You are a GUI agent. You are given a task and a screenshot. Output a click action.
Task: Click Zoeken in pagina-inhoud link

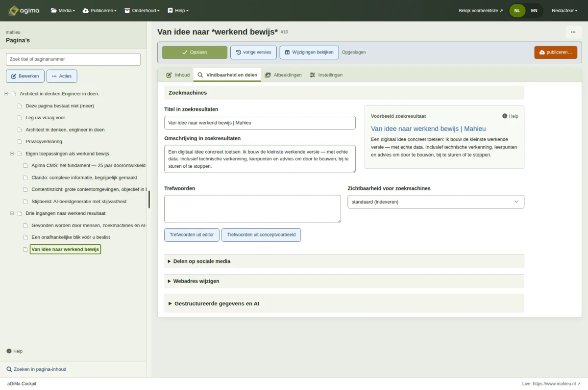pyautogui.click(x=36, y=369)
